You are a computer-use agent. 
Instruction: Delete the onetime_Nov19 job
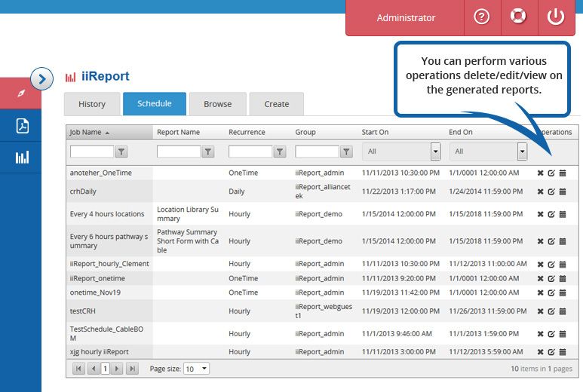tap(540, 292)
